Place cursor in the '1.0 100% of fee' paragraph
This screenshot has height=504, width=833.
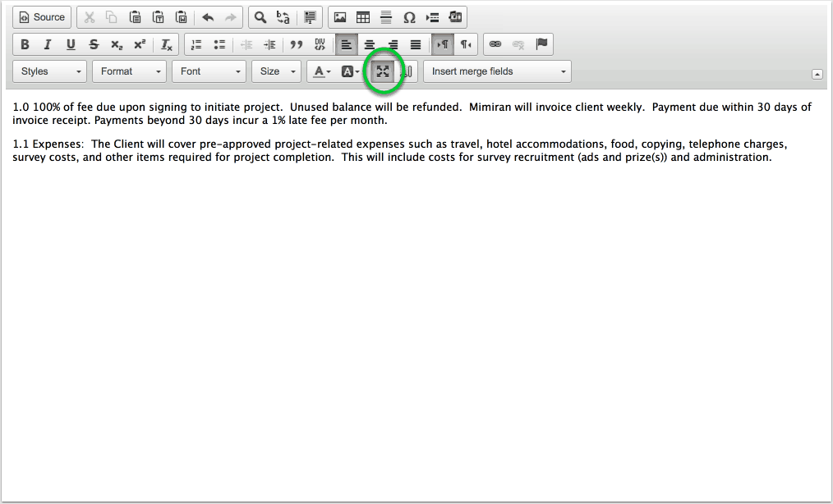412,113
